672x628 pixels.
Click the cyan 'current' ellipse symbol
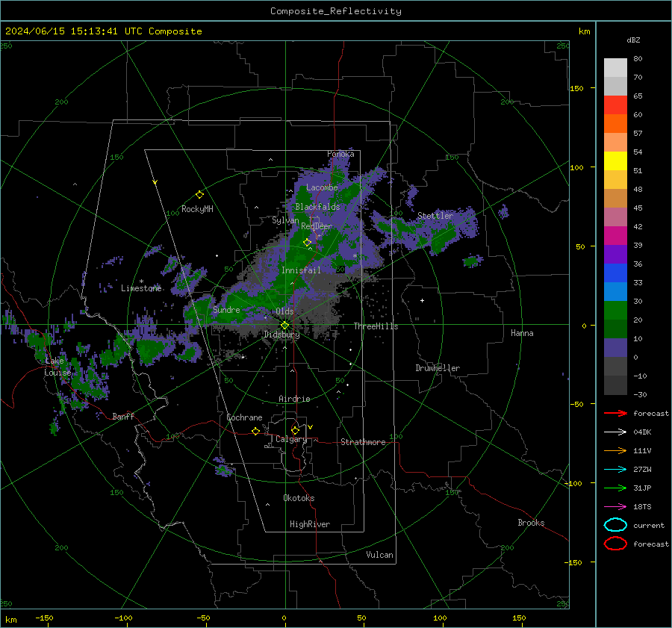[x=615, y=525]
